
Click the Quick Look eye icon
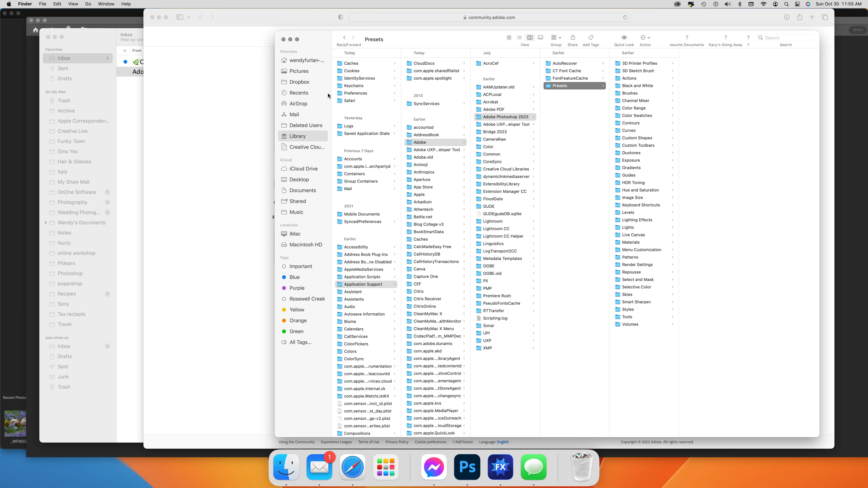624,37
